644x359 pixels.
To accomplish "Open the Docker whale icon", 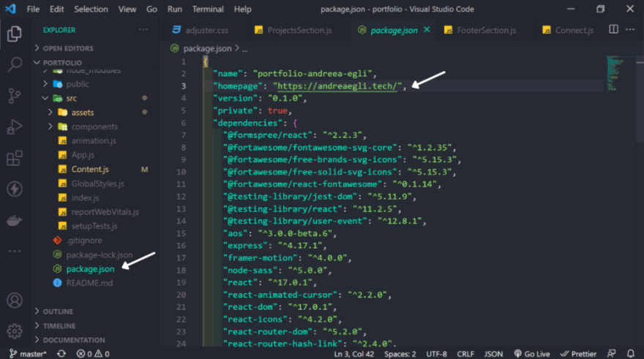I will tap(15, 220).
